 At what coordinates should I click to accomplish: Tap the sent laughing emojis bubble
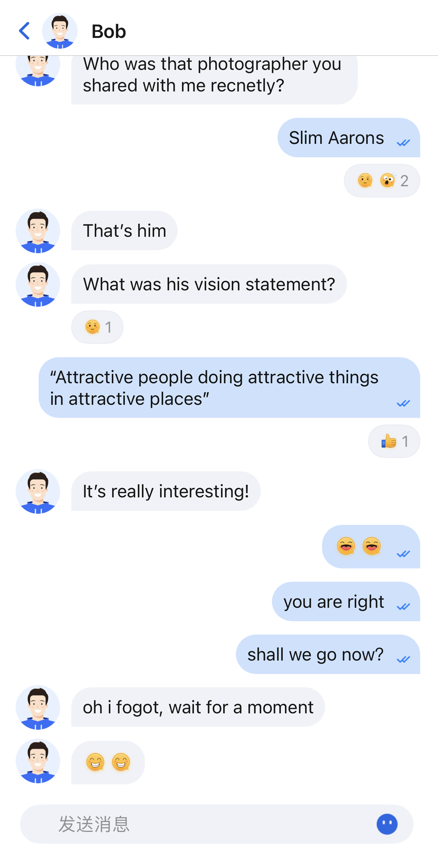coord(370,547)
